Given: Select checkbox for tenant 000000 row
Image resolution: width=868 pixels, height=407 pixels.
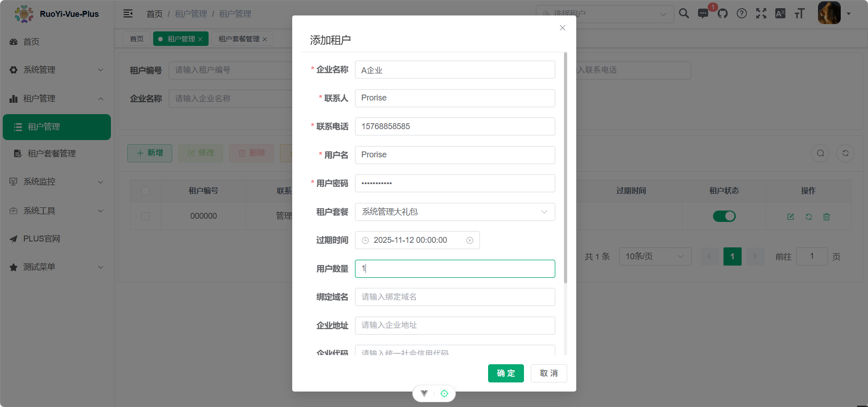Looking at the screenshot, I should tap(145, 216).
